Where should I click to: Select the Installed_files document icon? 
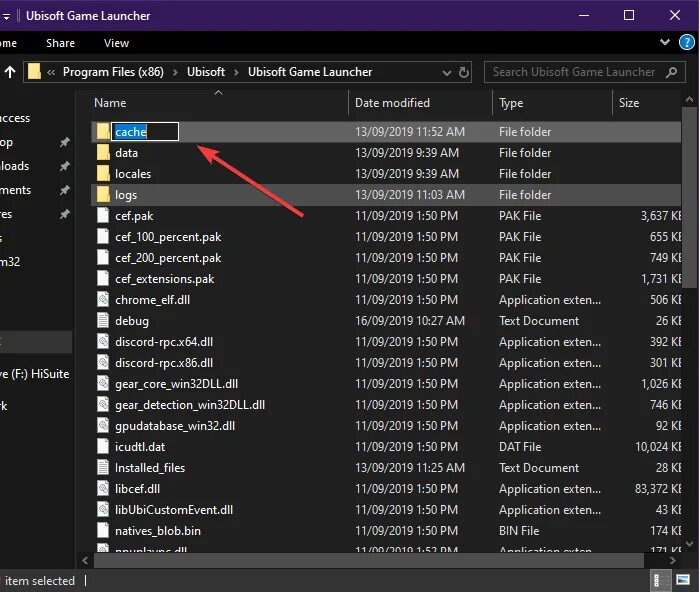[103, 467]
